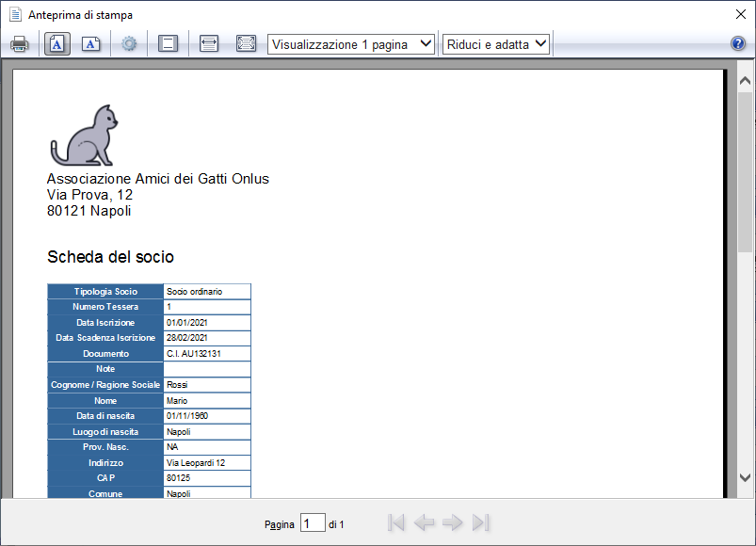Toggle header and footer margins icon
Image resolution: width=756 pixels, height=546 pixels.
168,44
